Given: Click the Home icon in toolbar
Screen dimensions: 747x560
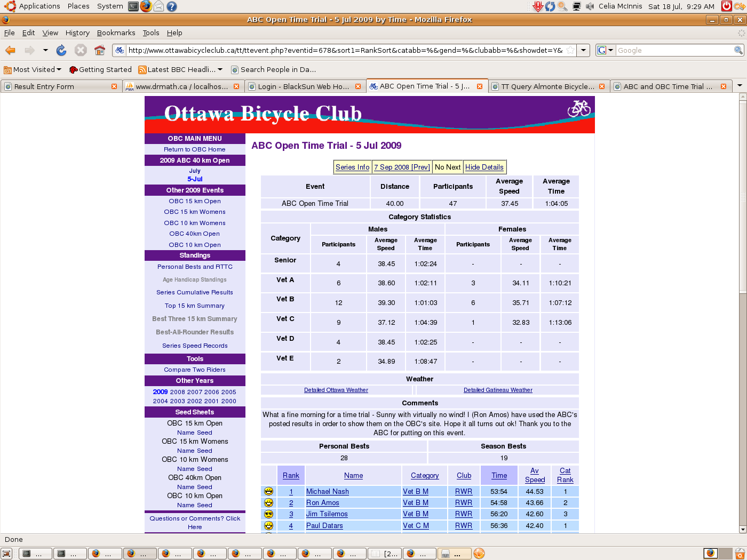Looking at the screenshot, I should pyautogui.click(x=100, y=50).
